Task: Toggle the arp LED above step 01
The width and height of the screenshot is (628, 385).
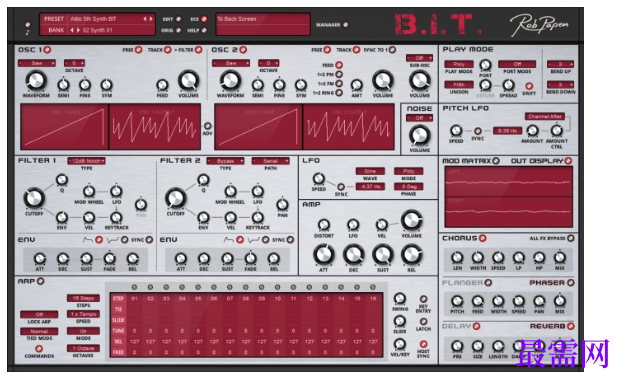Action: tap(134, 287)
